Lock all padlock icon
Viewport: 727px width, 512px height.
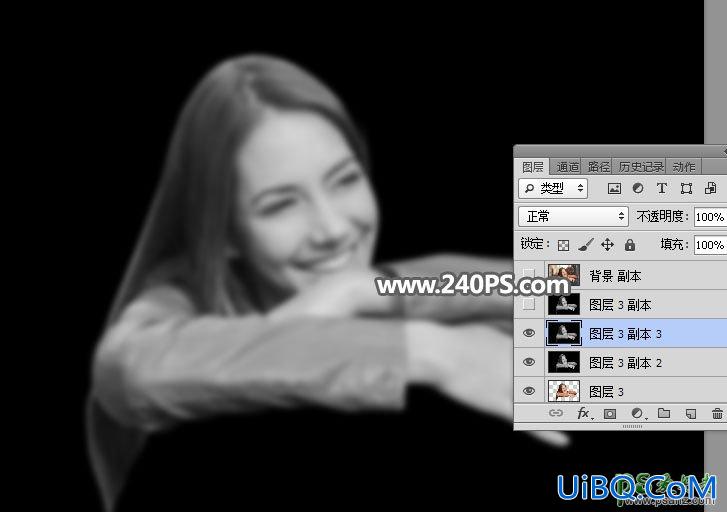coord(630,244)
